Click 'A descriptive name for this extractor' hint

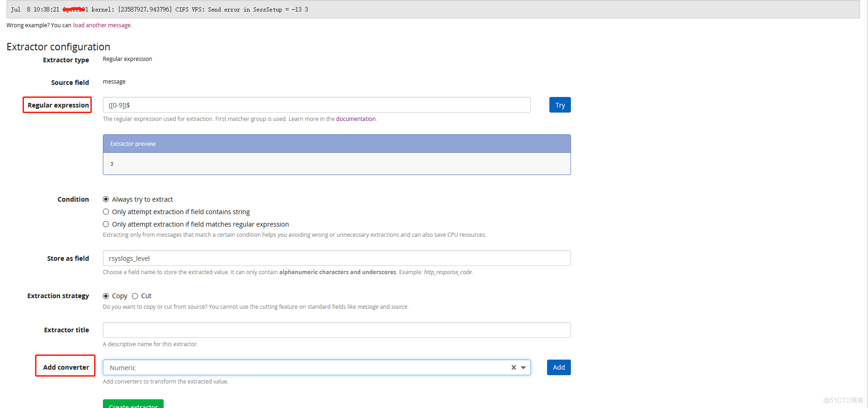tap(150, 344)
